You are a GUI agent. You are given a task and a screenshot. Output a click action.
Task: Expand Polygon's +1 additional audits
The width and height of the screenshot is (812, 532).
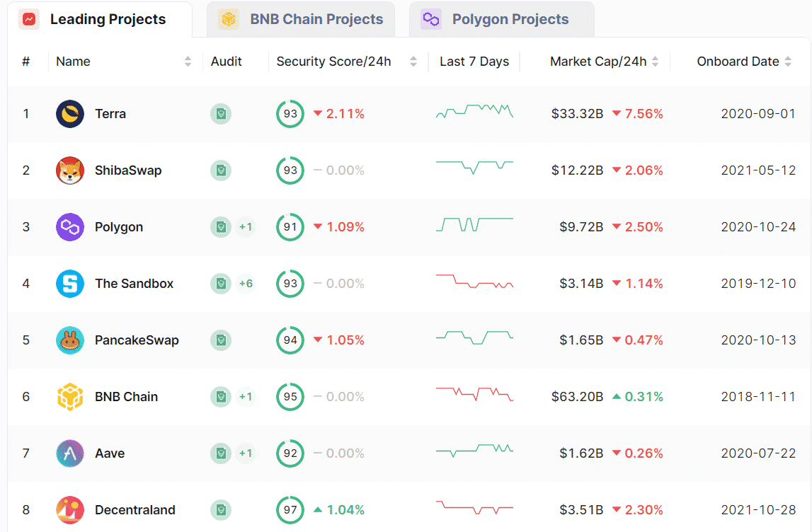point(246,226)
